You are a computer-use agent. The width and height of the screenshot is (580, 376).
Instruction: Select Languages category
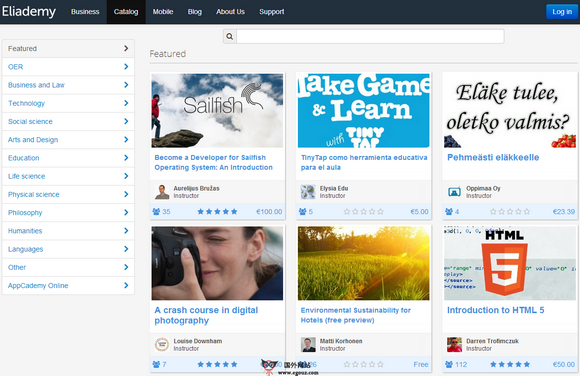(68, 249)
